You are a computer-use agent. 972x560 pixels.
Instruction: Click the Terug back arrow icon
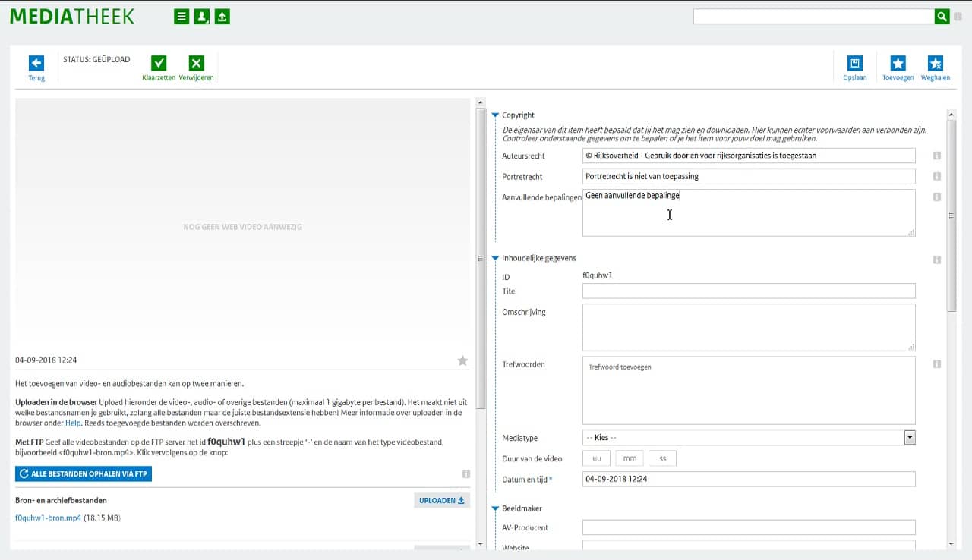[36, 64]
